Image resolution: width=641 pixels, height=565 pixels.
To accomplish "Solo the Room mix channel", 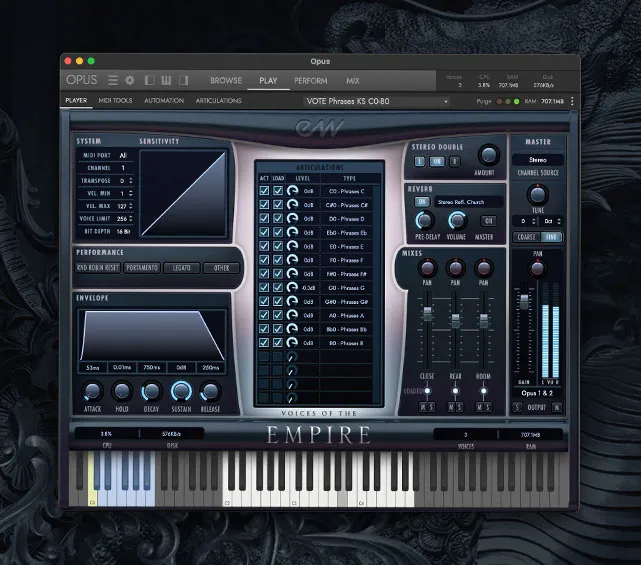I will pyautogui.click(x=487, y=407).
